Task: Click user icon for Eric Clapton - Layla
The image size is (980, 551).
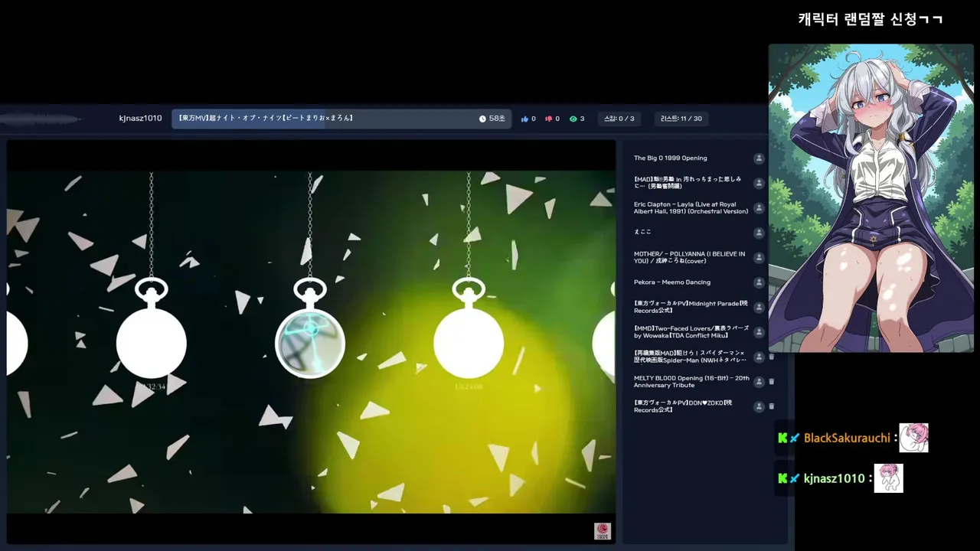Action: [759, 208]
